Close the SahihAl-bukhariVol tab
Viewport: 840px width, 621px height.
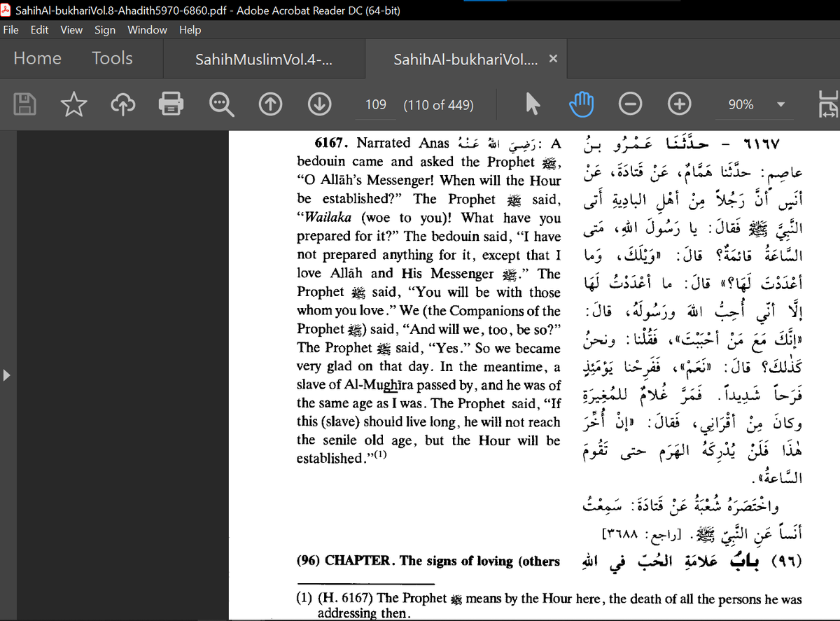553,59
